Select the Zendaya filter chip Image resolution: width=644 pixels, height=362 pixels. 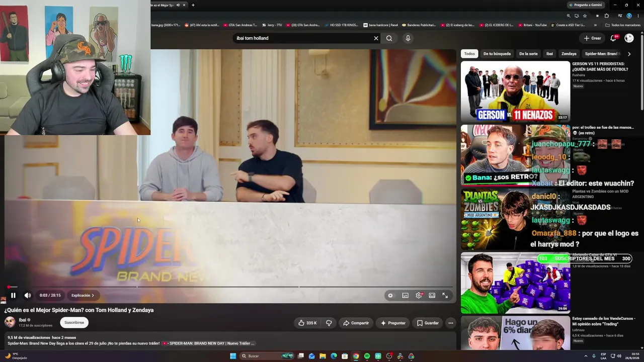pyautogui.click(x=569, y=54)
